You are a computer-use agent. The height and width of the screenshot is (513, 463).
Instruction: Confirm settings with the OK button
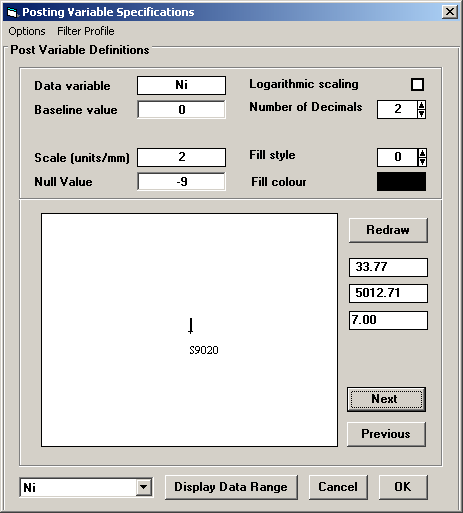coord(403,487)
